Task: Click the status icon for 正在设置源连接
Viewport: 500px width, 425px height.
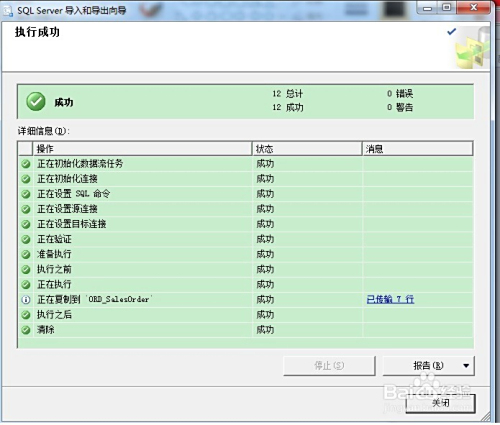Action: [x=26, y=209]
